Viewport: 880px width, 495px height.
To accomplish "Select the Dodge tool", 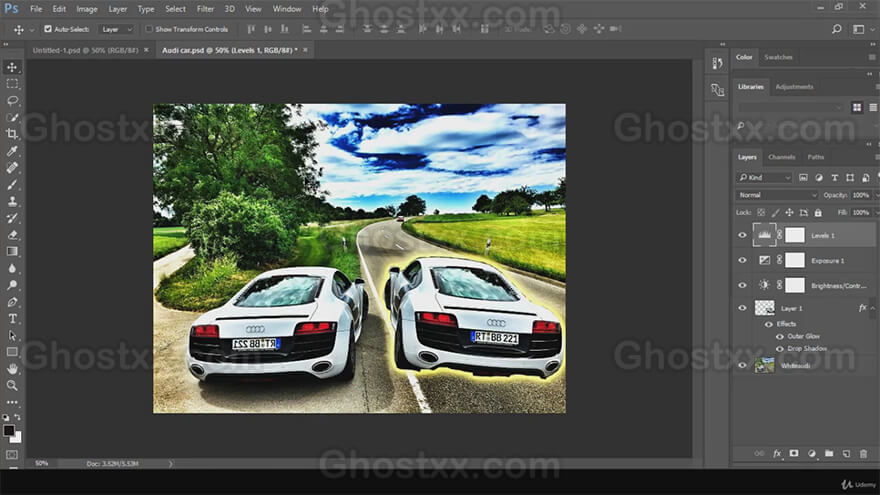I will [12, 285].
